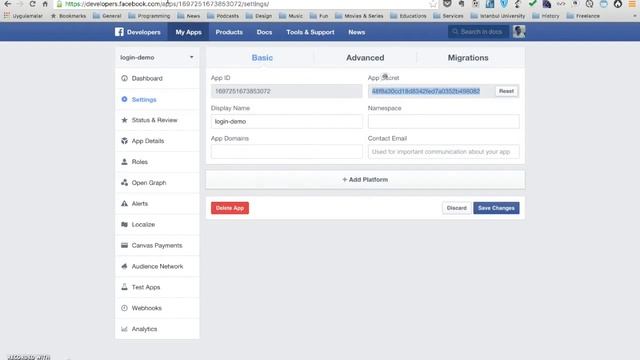The height and width of the screenshot is (360, 640).
Task: Reset the App Secret
Action: point(506,91)
